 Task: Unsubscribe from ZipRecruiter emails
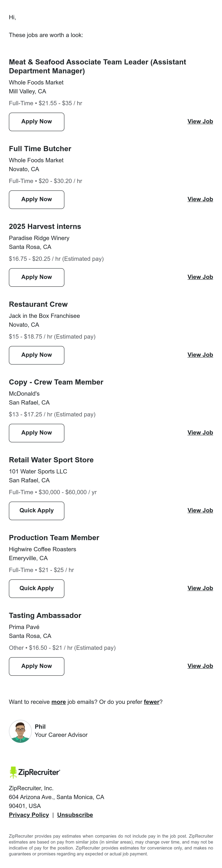tap(75, 815)
